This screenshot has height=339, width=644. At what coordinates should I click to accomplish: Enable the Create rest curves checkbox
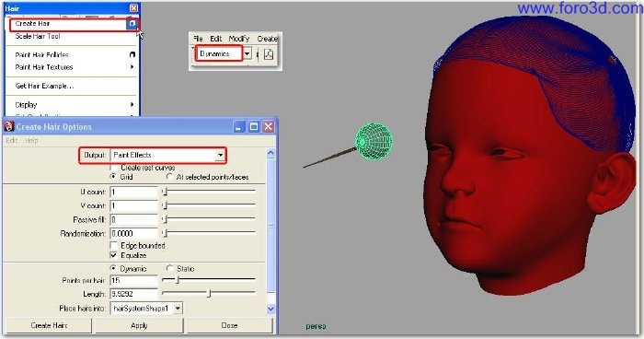coord(114,168)
